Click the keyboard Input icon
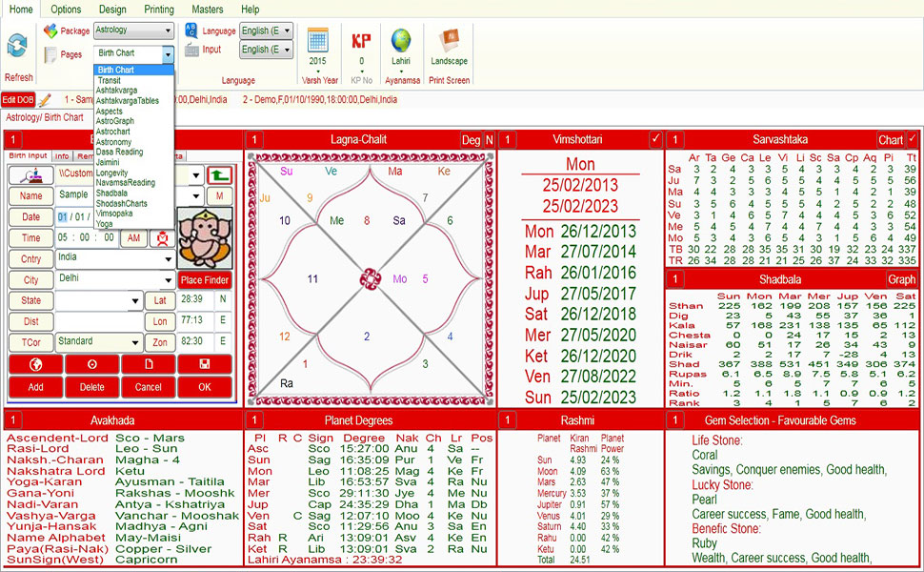 (191, 50)
